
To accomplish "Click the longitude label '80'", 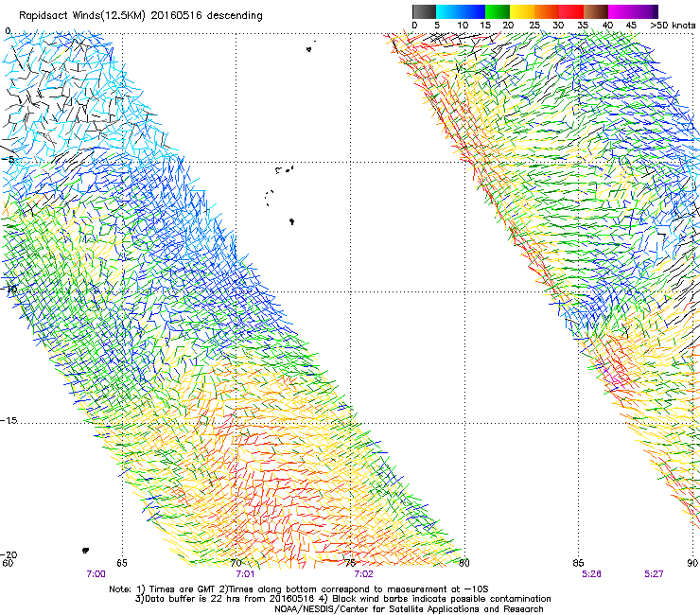I will 464,563.
